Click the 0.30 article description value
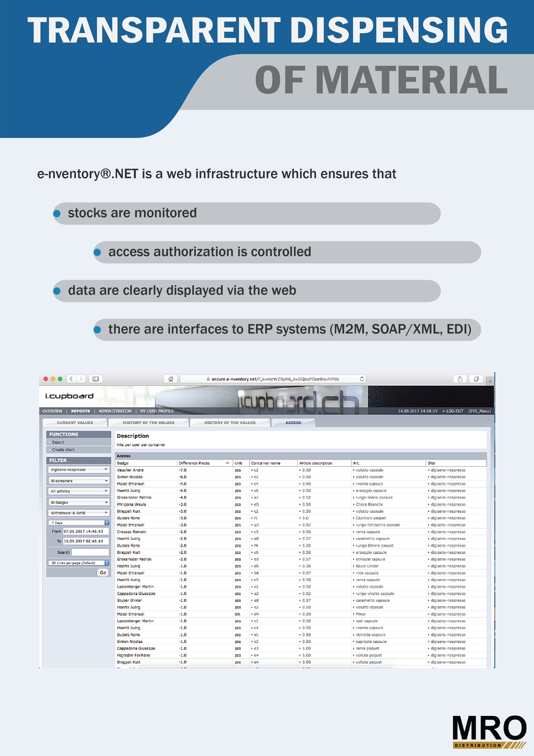 (306, 566)
